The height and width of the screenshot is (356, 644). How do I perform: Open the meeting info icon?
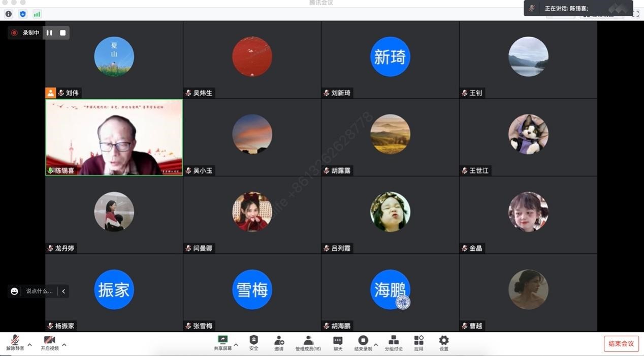[8, 14]
